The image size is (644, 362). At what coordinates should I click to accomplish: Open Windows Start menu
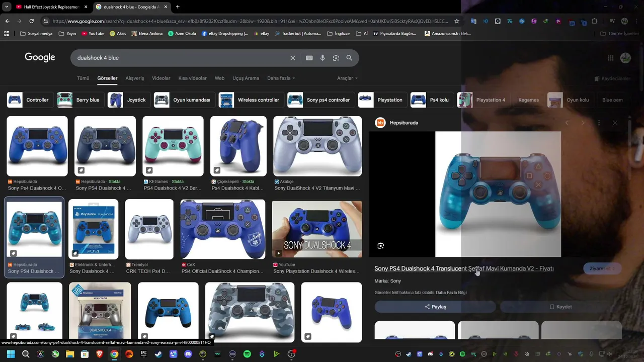pos(11,354)
